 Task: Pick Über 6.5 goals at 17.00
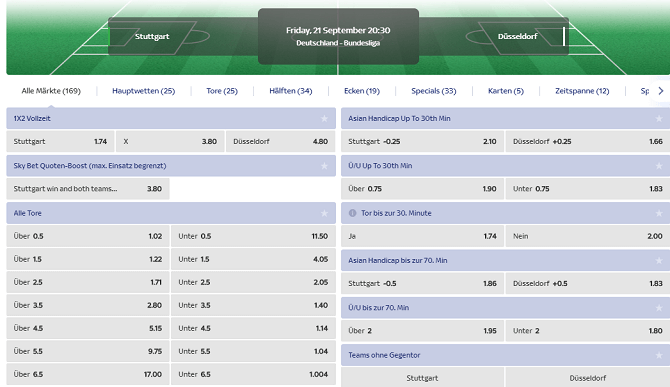88,375
